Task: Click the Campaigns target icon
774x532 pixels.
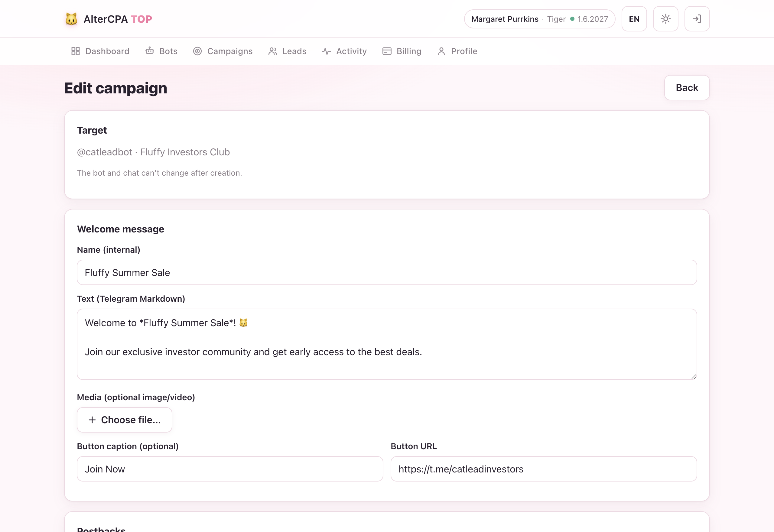Action: pos(197,51)
